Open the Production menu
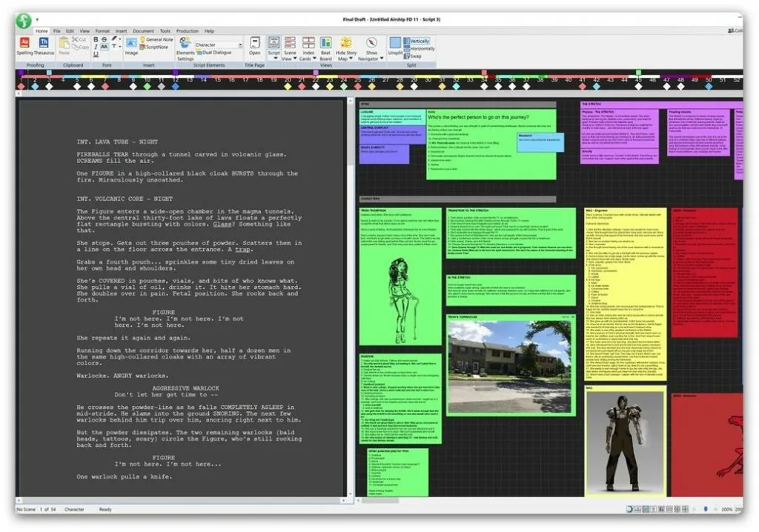 pyautogui.click(x=188, y=31)
